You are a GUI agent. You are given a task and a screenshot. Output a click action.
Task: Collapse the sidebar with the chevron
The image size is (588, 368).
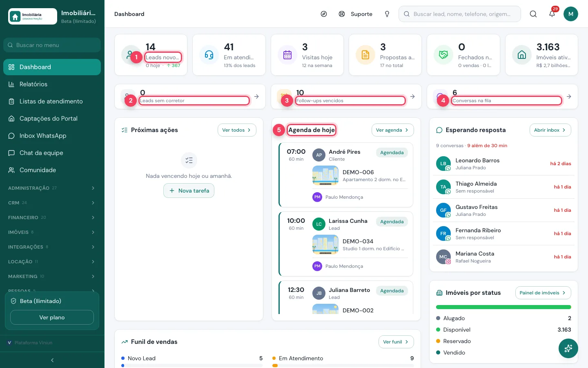pyautogui.click(x=52, y=360)
